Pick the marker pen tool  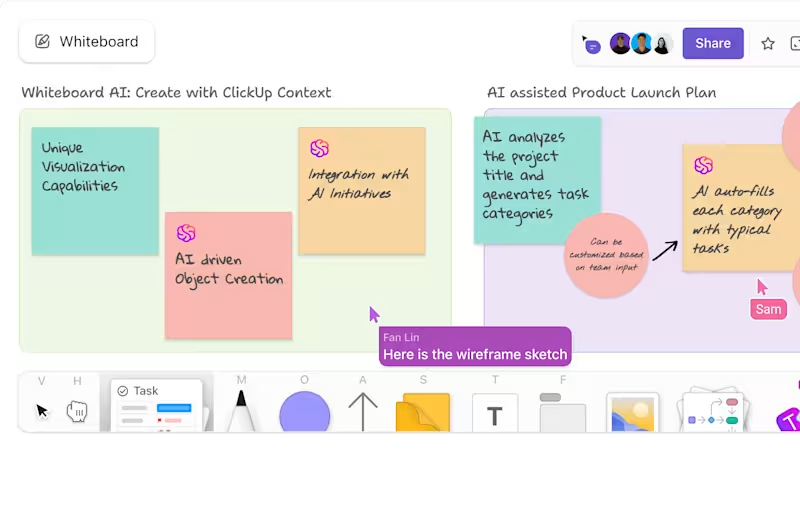(241, 410)
